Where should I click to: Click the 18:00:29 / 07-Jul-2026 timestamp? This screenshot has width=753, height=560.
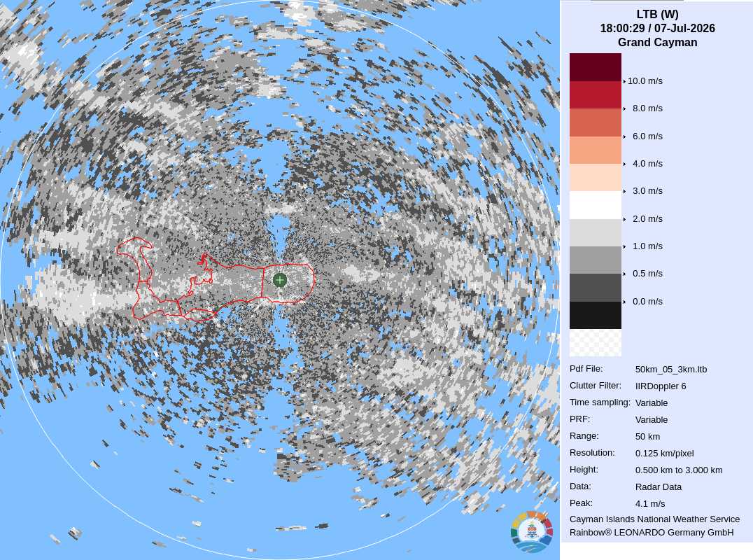point(657,28)
